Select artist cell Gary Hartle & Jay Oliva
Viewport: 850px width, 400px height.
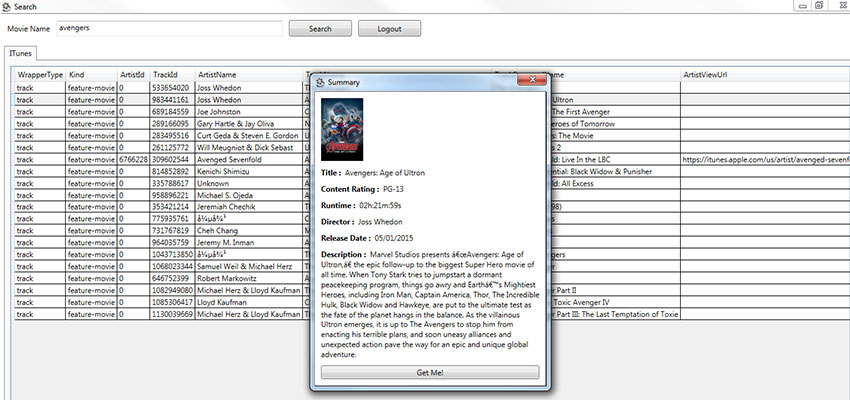[x=248, y=124]
